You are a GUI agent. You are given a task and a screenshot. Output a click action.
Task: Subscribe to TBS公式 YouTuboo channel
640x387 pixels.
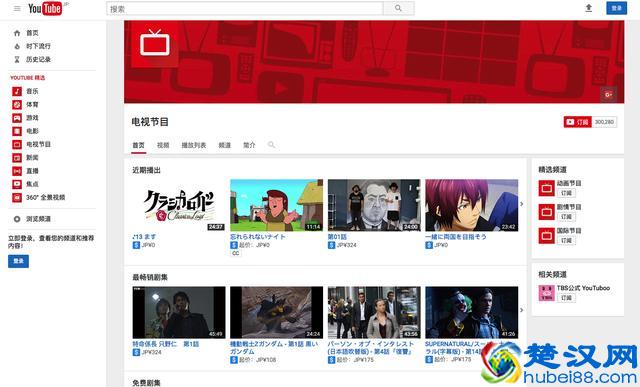click(567, 298)
